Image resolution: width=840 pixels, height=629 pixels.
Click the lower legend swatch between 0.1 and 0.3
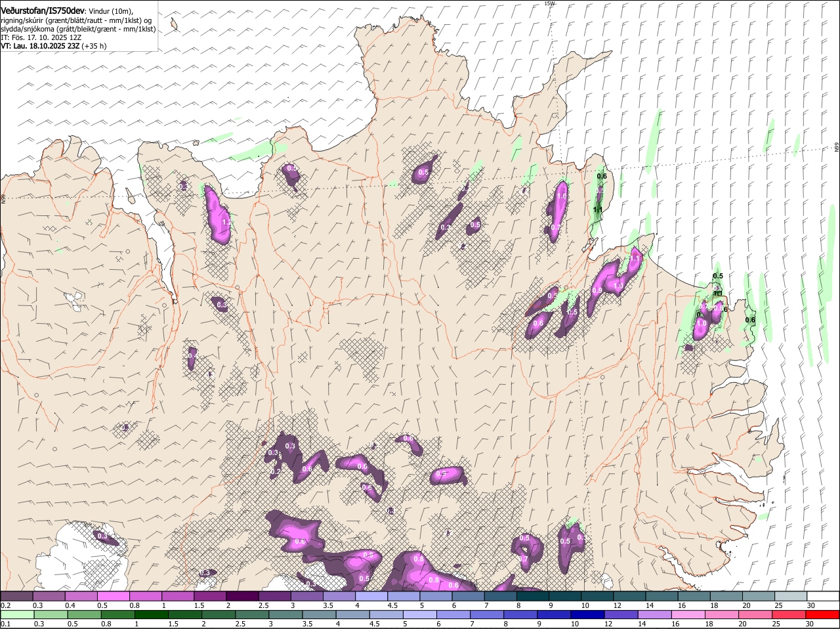pos(18,615)
